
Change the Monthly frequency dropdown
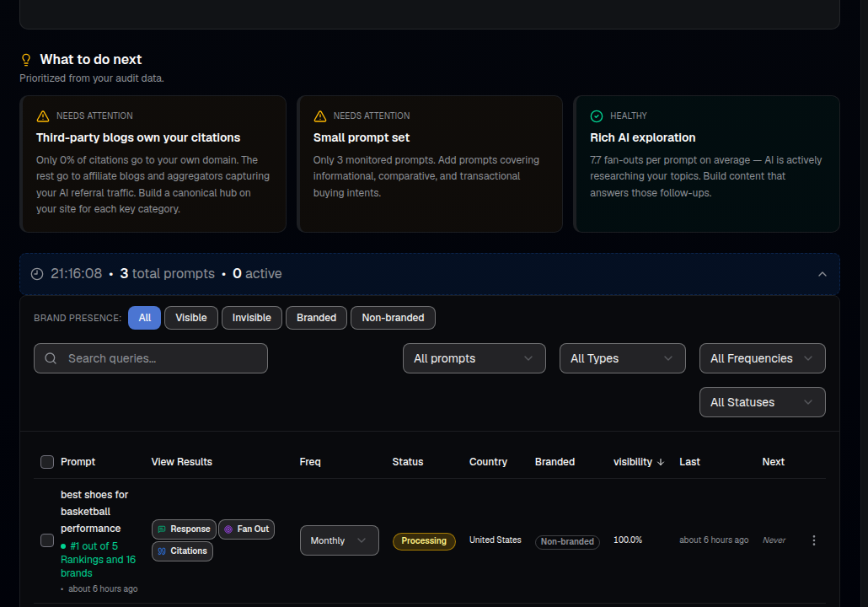[x=340, y=540]
